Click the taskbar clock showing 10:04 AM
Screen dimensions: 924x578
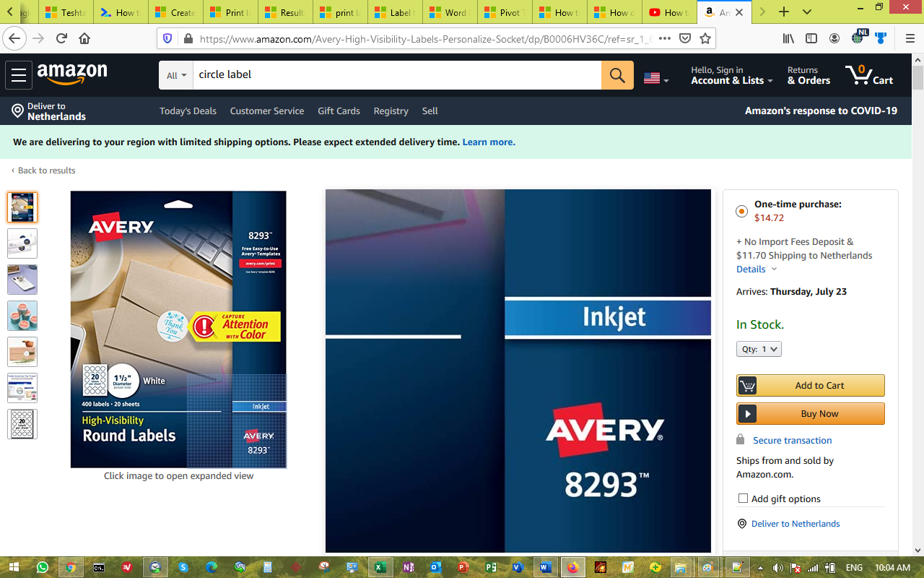coord(892,568)
